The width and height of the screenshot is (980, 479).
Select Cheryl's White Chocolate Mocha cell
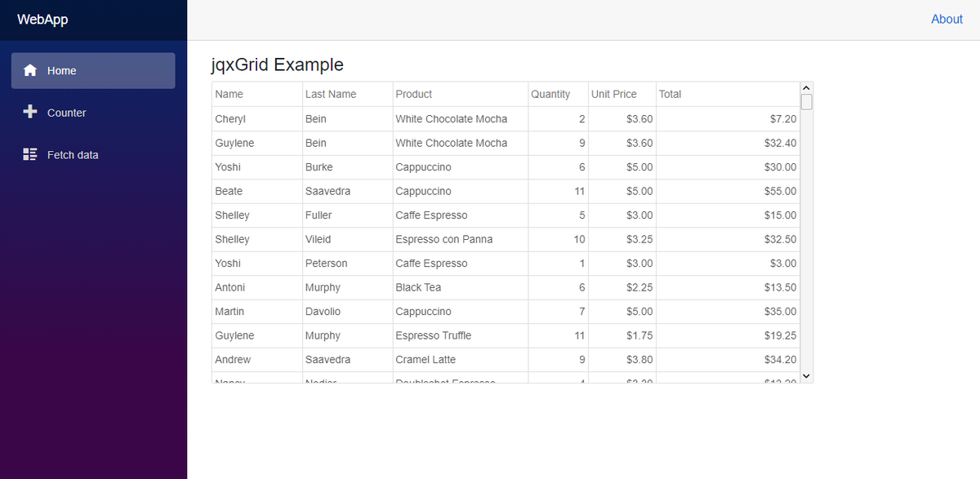tap(460, 119)
